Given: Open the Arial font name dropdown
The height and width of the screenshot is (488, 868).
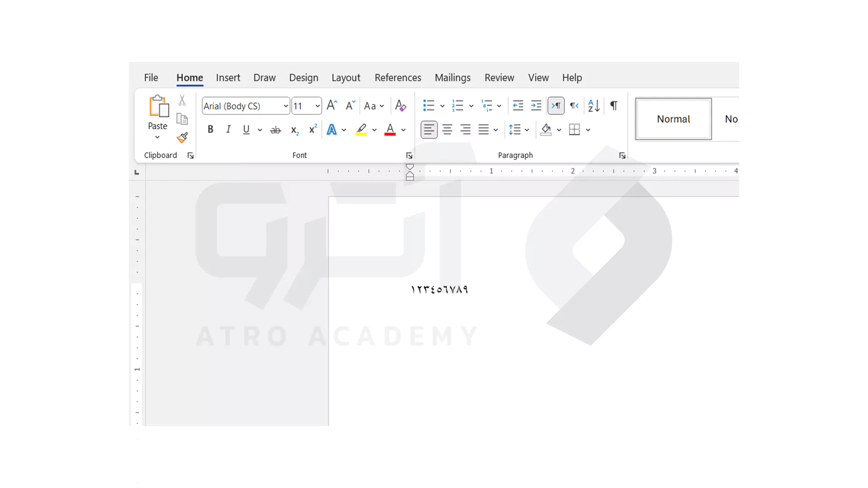Looking at the screenshot, I should click(286, 106).
